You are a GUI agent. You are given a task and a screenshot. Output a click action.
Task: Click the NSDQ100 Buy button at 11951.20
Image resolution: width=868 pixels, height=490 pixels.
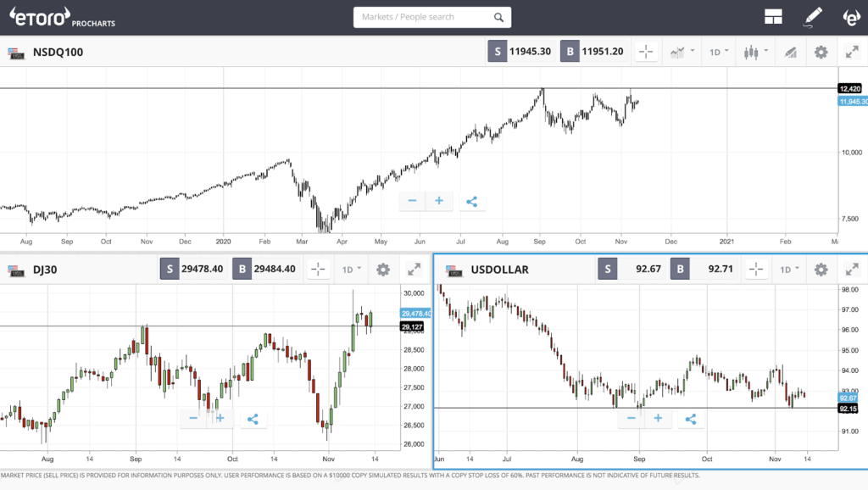coord(593,52)
